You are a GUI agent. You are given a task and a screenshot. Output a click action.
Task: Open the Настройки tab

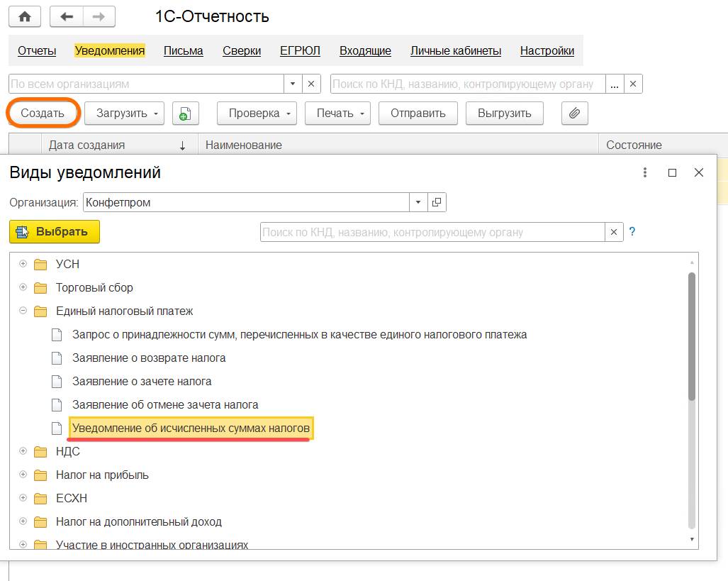pos(547,50)
